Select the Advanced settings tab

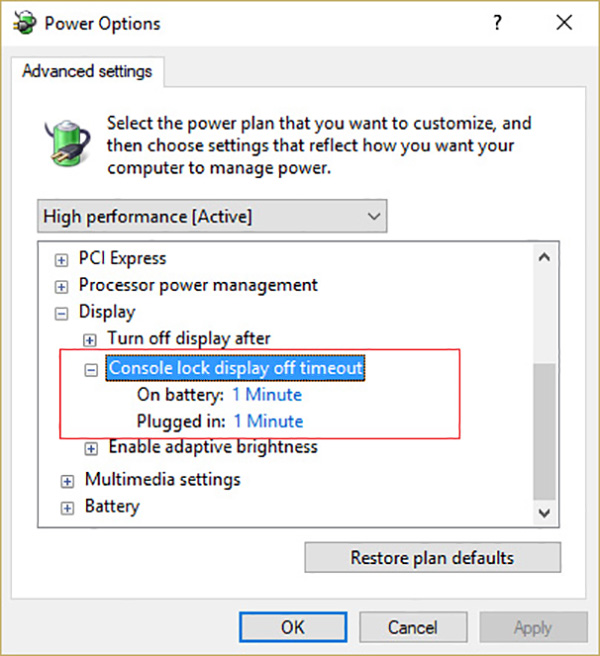87,72
